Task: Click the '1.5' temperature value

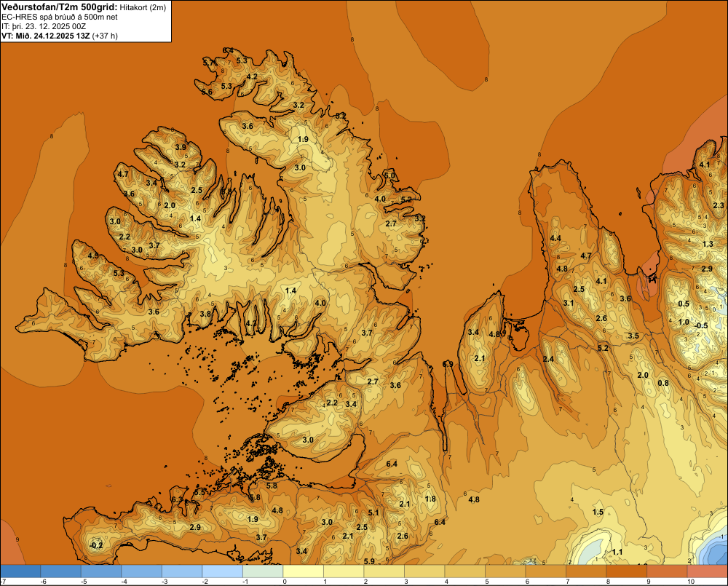Action: pos(598,512)
